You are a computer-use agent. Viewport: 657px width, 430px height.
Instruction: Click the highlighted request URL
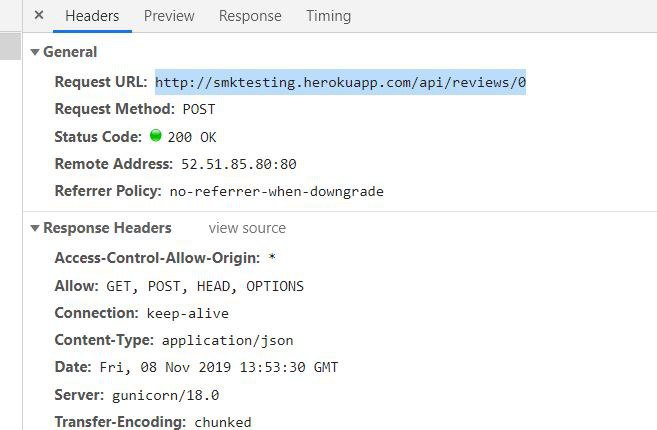click(x=340, y=83)
